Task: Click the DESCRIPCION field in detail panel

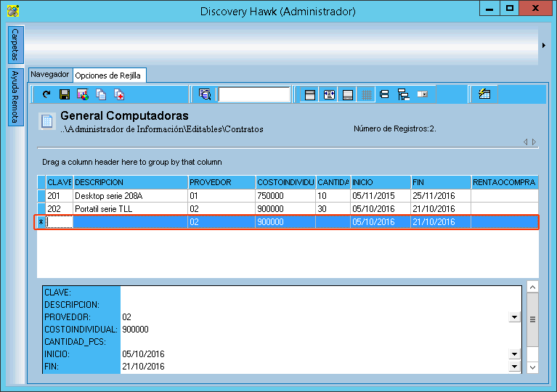Action: click(321, 305)
